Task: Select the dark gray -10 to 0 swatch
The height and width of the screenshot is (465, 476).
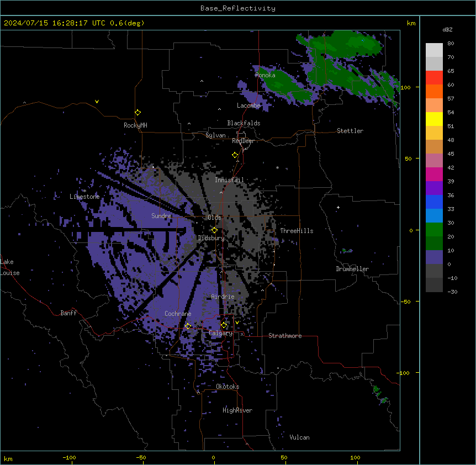Action: 434,271
